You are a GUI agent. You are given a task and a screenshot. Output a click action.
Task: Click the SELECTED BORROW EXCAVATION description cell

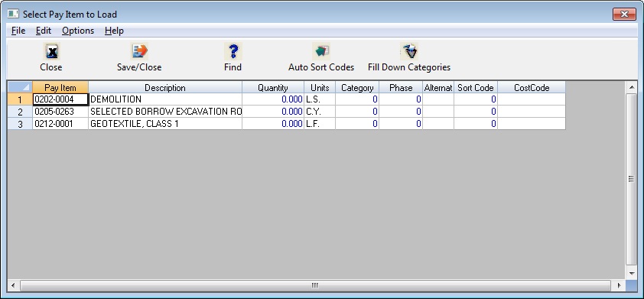point(165,112)
